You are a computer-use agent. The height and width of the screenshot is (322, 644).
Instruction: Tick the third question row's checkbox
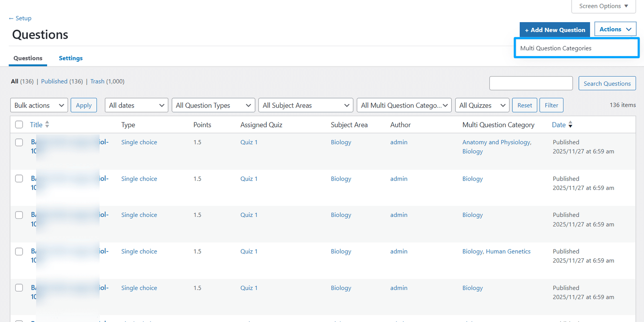click(x=19, y=215)
